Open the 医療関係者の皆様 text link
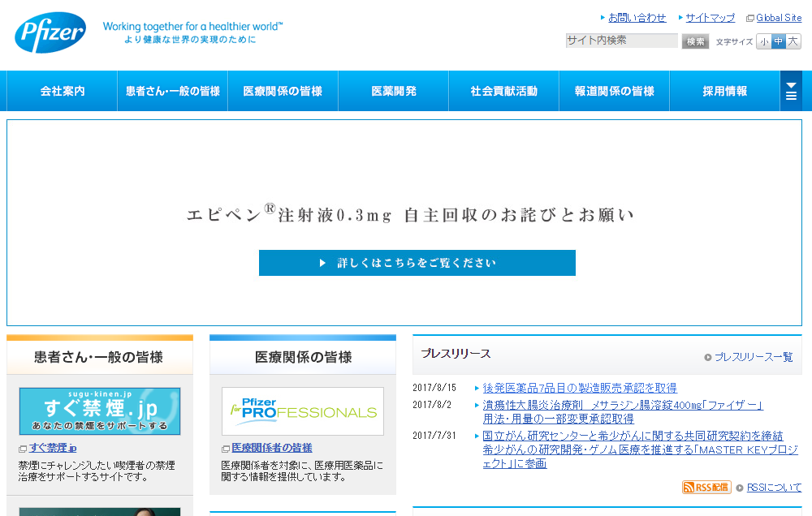The image size is (812, 516). (x=272, y=448)
